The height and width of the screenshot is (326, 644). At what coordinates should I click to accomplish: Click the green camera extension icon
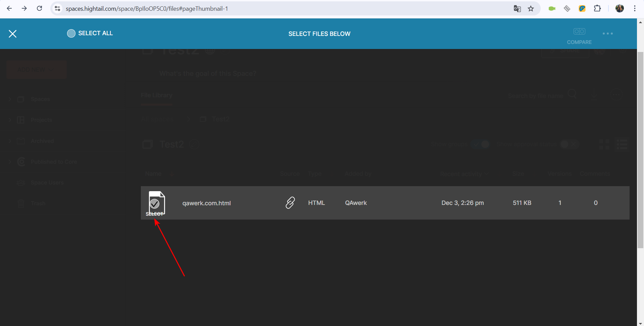[x=552, y=9]
